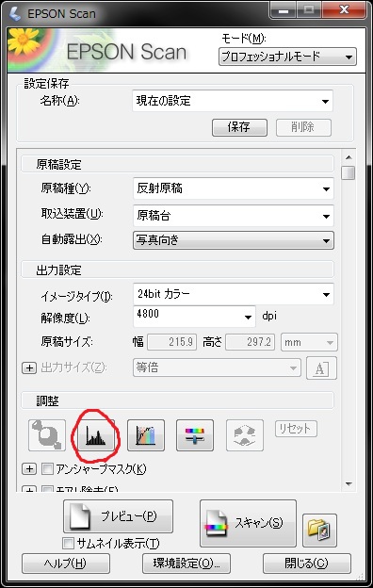The width and height of the screenshot is (373, 588).
Task: Open the 名称(A) settings name dropdown
Action: pyautogui.click(x=233, y=101)
